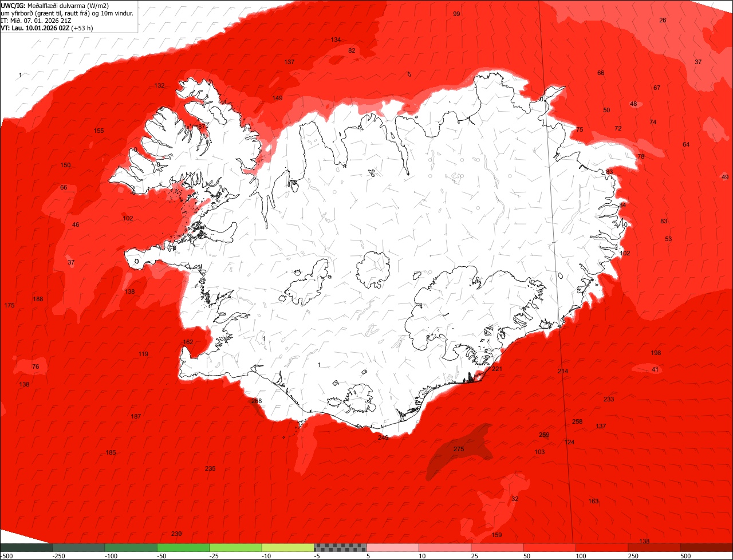Click the map value 74
Screen dimensions: 733x560
(x=653, y=122)
